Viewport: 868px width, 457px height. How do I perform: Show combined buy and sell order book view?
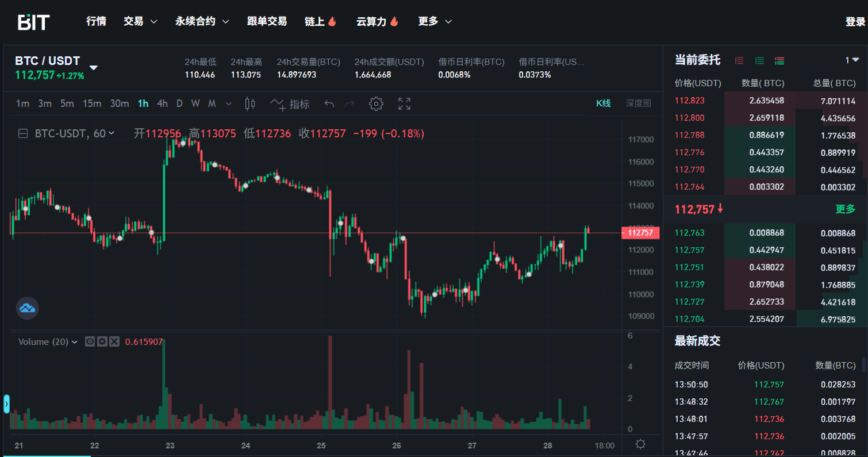pyautogui.click(x=779, y=60)
